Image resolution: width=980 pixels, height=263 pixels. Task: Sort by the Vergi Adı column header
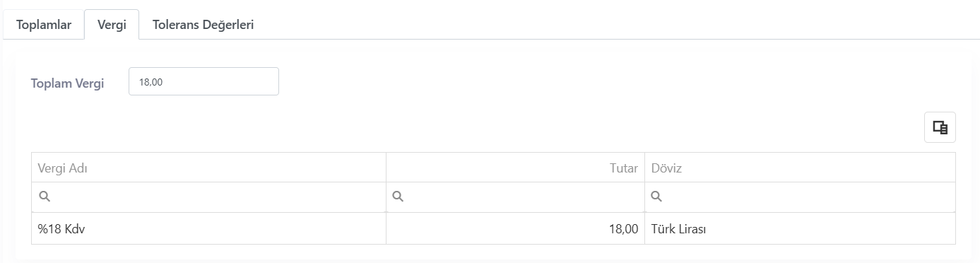pos(208,168)
